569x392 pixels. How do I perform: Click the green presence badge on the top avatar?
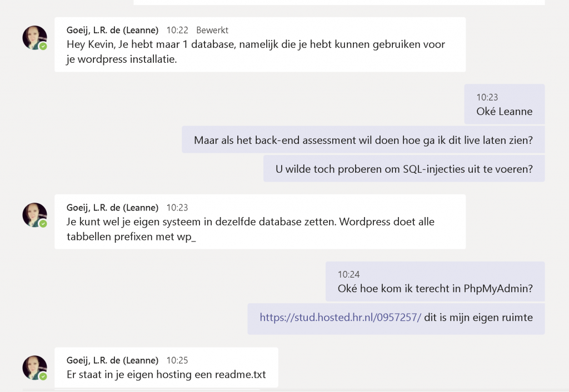coord(43,46)
